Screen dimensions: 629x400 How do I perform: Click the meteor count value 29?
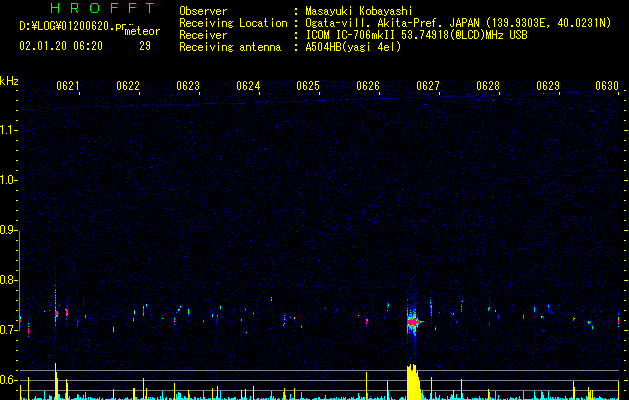pos(145,46)
